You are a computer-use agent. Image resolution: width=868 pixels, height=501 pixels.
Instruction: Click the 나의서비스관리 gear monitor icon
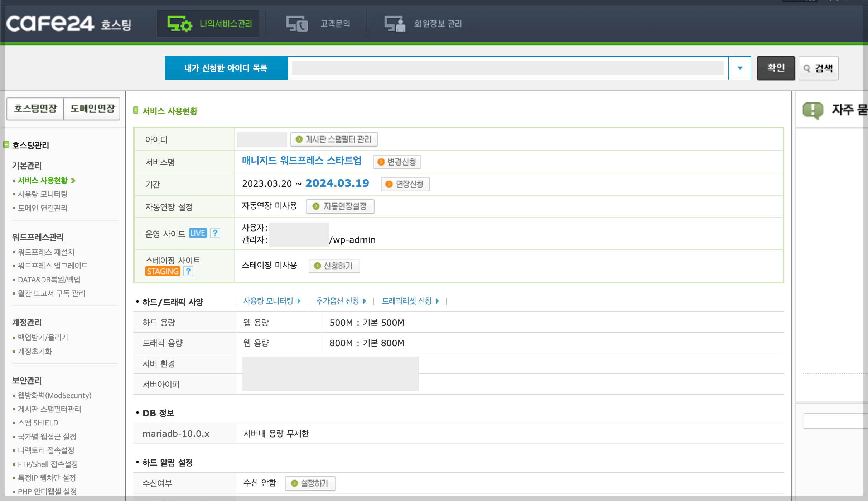179,24
